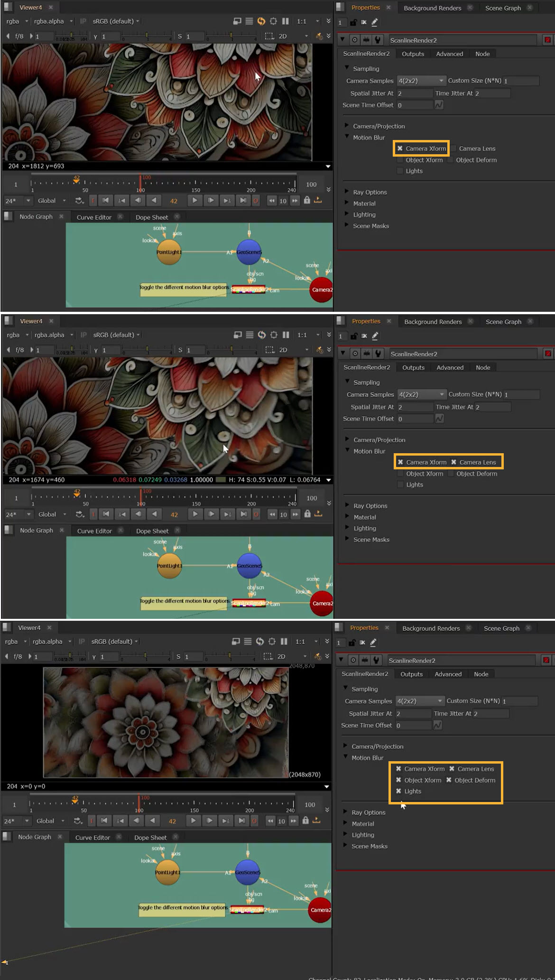
Task: Click the animation curve icon by Scene Time Offset
Action: click(439, 105)
